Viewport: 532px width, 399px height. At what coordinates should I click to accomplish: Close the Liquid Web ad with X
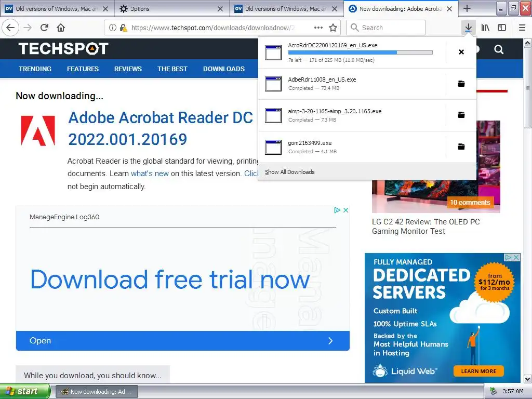point(516,258)
